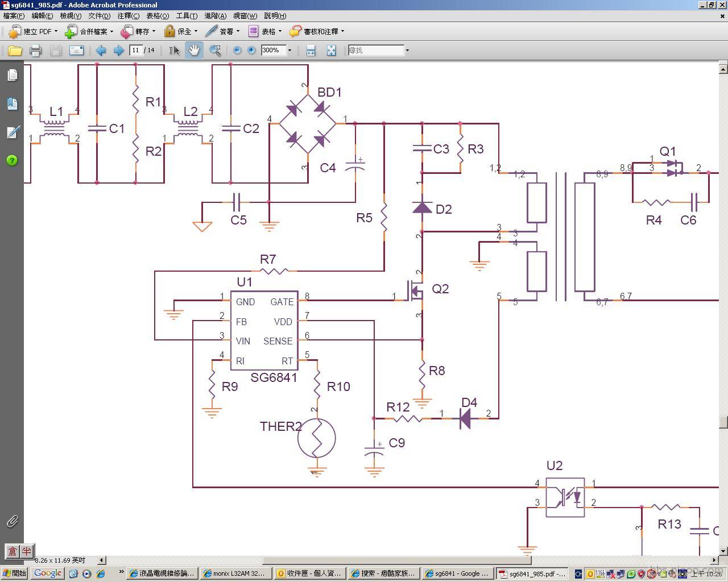Expand the 簽署 sign dropdown

coord(238,31)
